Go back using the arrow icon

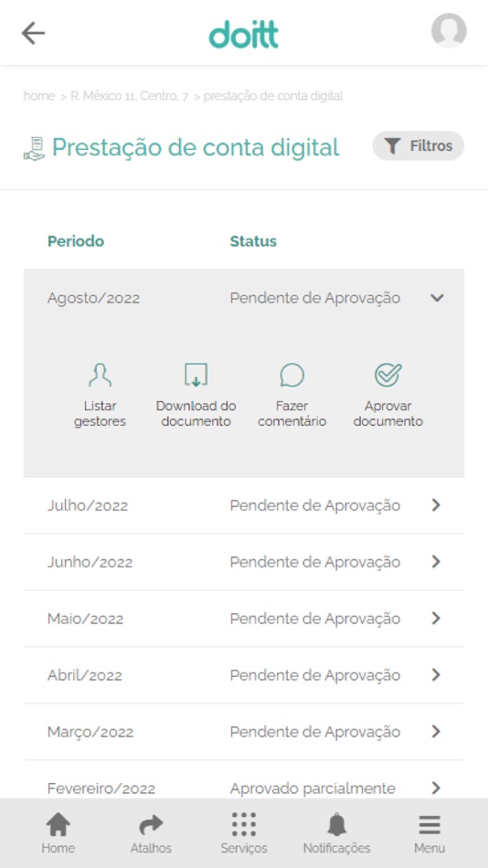[x=33, y=33]
